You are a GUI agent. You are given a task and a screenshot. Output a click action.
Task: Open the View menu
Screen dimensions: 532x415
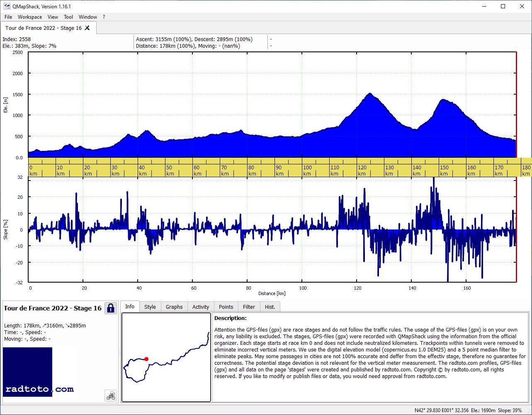pos(53,17)
